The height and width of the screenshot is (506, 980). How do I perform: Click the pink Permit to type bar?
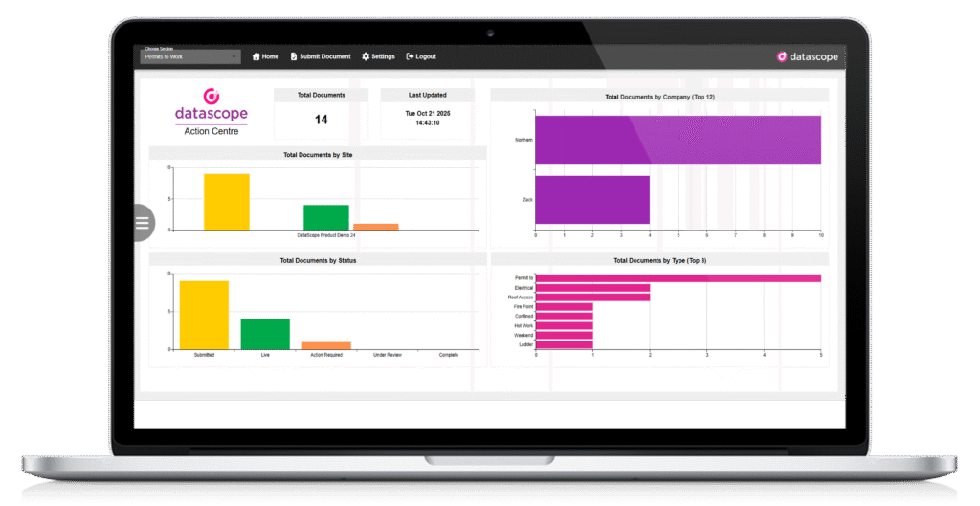(x=678, y=278)
